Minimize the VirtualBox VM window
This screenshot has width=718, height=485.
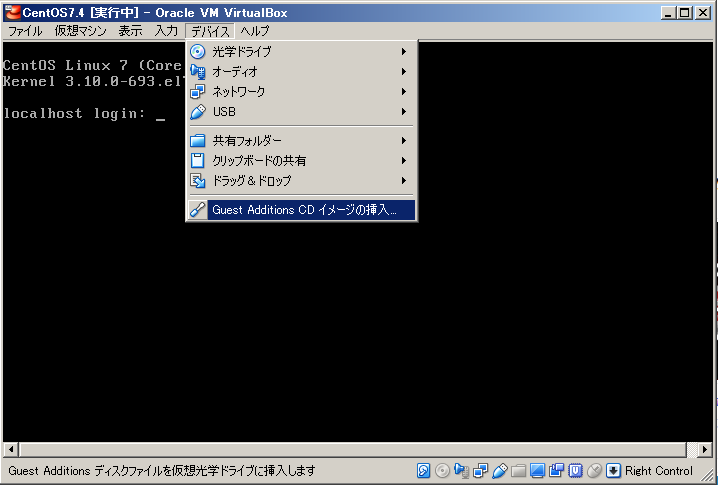click(x=668, y=13)
